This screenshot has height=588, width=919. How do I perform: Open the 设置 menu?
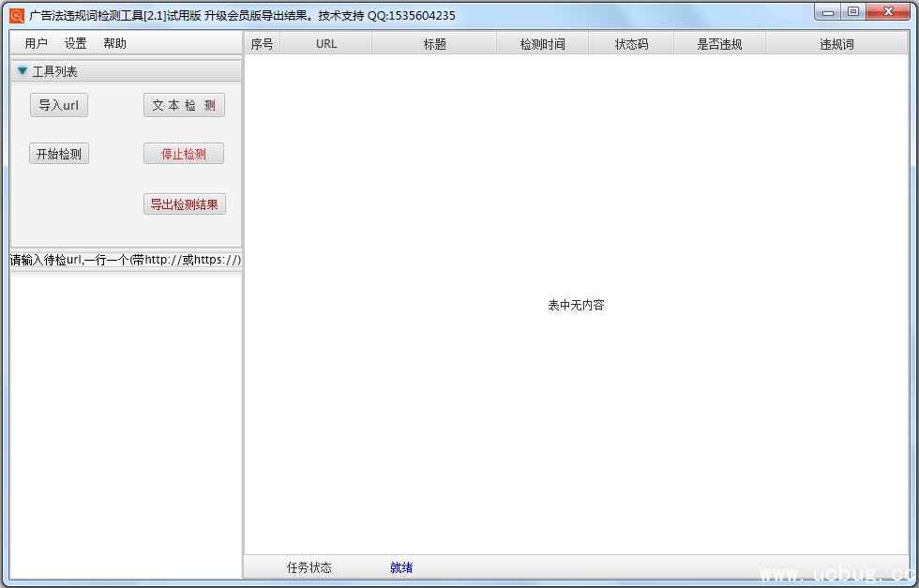tap(76, 43)
